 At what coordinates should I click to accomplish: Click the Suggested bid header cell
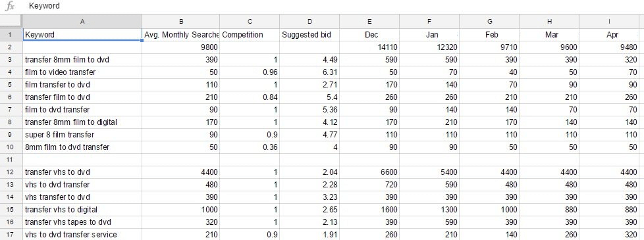(309, 35)
